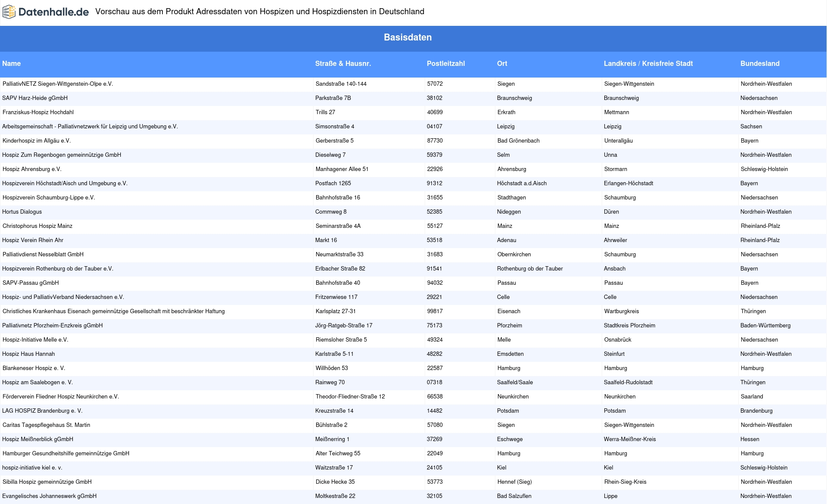Click the page title about Hospizen Adressdaten
827x504 pixels.
[x=260, y=12]
